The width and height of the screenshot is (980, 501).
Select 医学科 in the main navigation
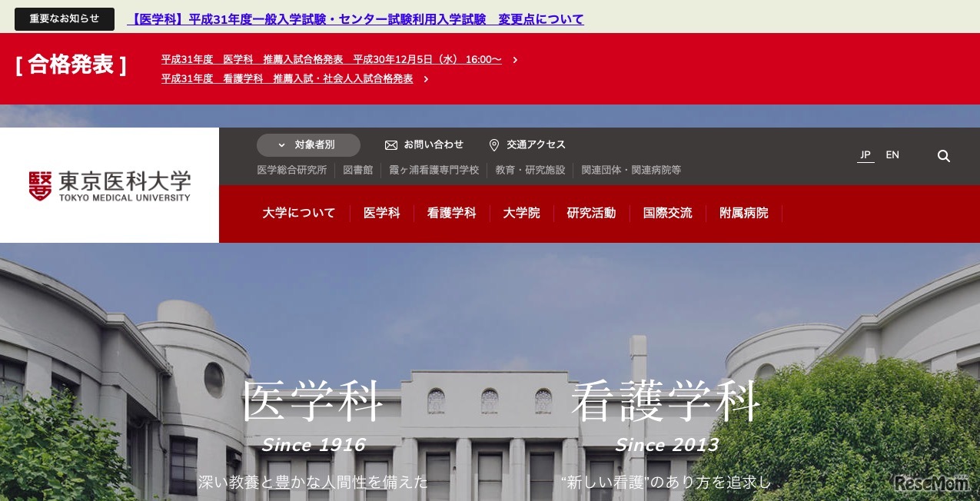tap(381, 213)
